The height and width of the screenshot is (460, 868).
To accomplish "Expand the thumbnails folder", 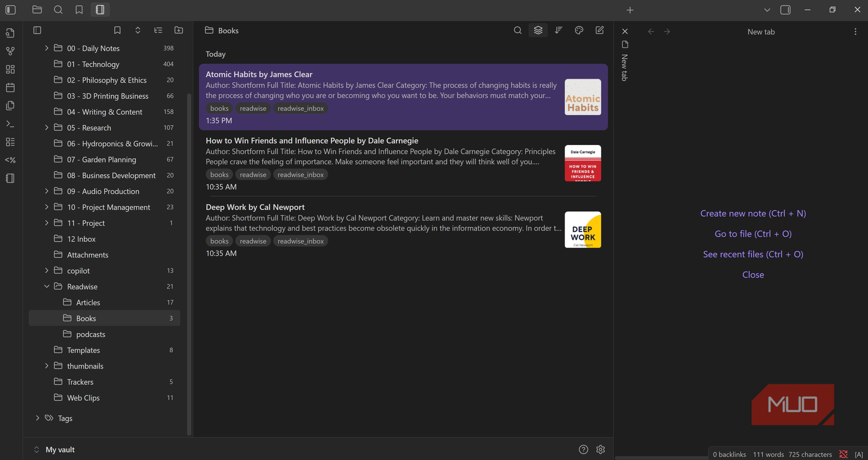I will [x=47, y=366].
